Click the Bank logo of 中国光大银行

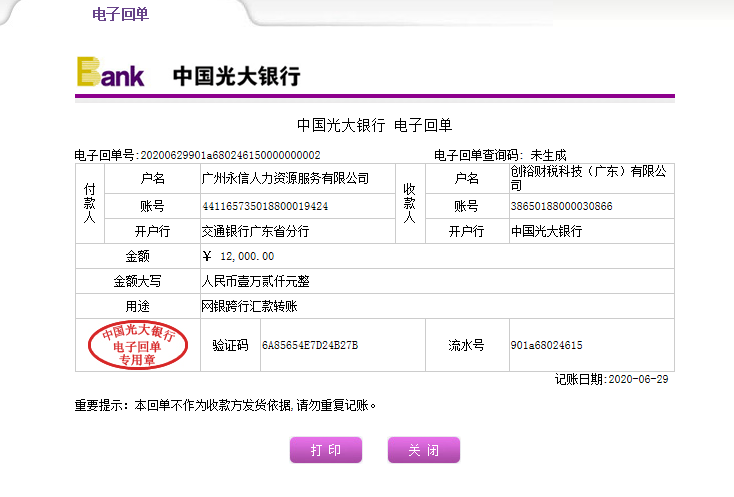point(110,72)
